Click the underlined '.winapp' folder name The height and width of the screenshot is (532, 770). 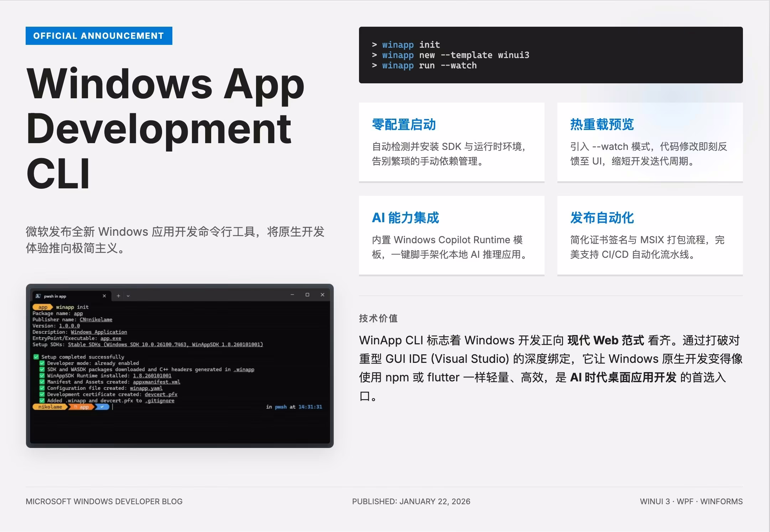244,369
